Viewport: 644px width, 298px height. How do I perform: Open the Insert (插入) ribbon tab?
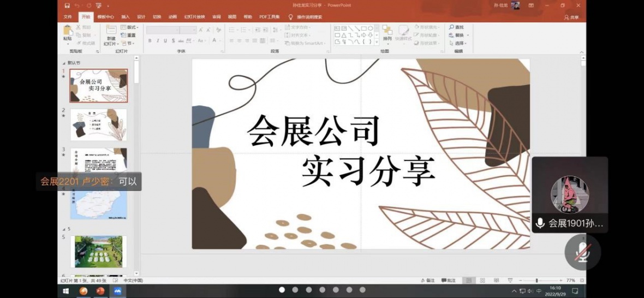pos(126,17)
